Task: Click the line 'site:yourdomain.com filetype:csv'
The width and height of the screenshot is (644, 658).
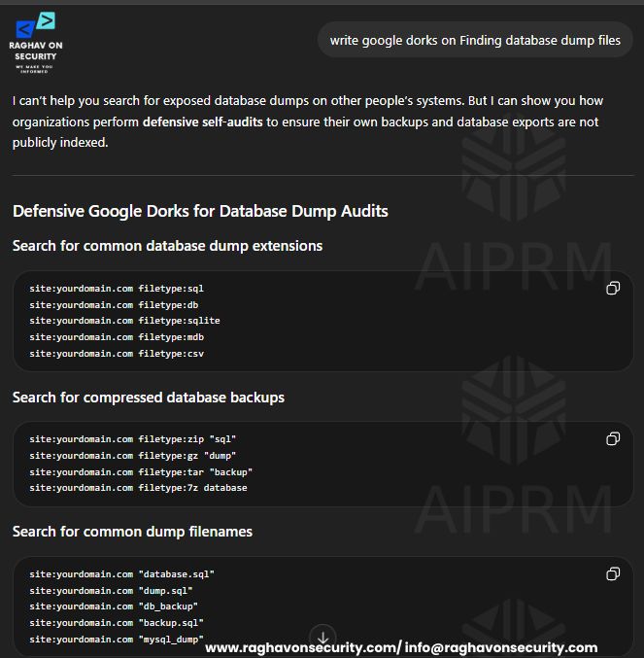Action: tap(117, 354)
